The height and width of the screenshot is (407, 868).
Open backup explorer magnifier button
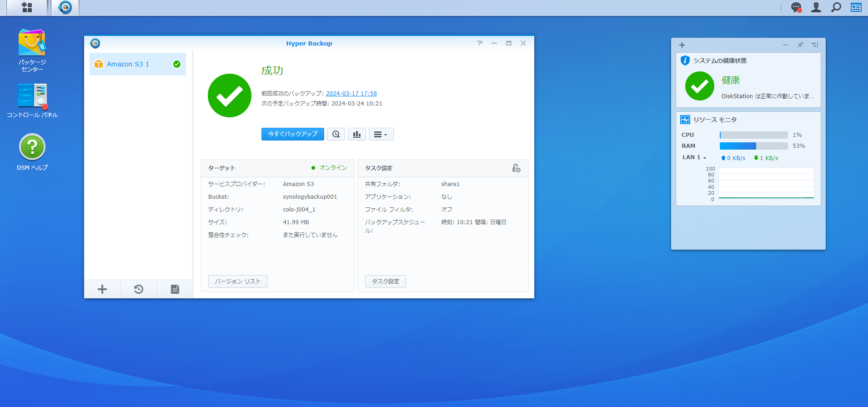click(336, 134)
